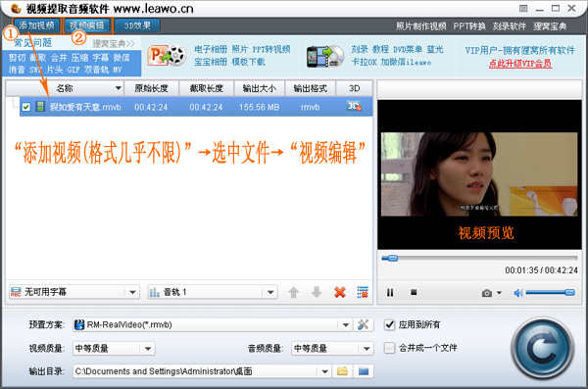
Task: Open the 电子相册 link
Action: [211, 49]
